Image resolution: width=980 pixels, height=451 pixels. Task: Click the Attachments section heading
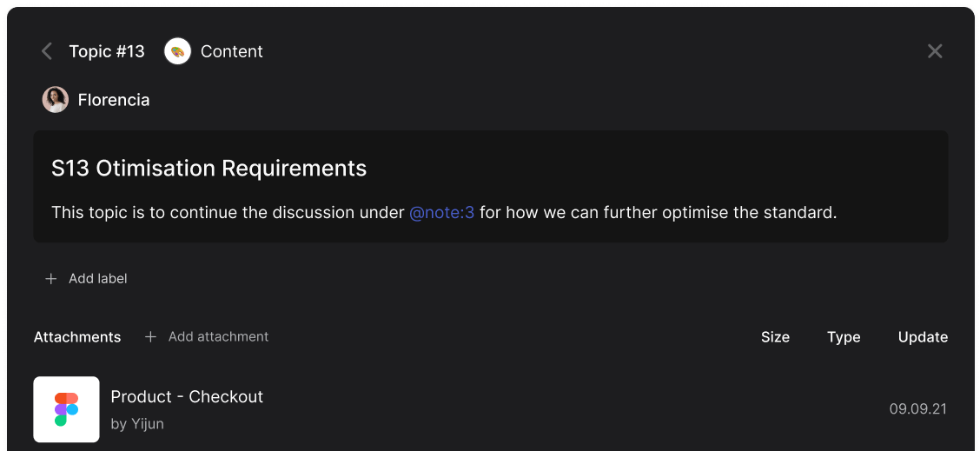click(77, 337)
